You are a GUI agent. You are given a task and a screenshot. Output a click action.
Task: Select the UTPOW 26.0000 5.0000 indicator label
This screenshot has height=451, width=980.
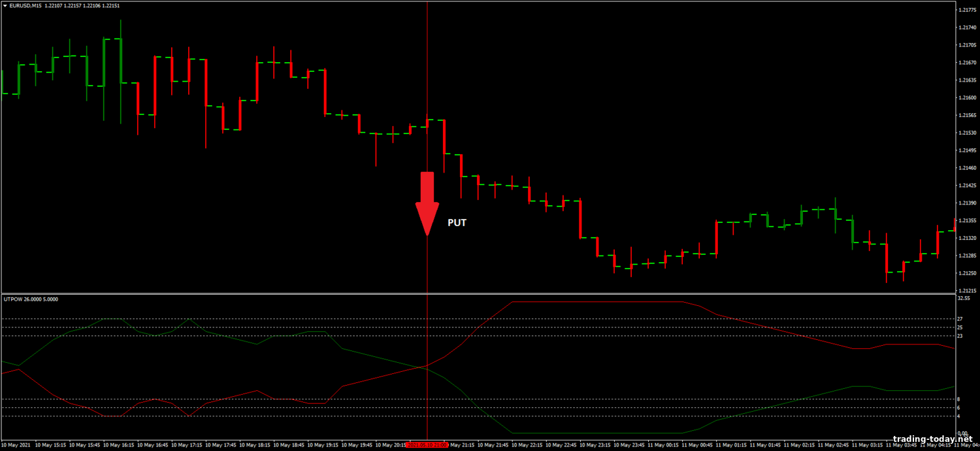[30, 299]
